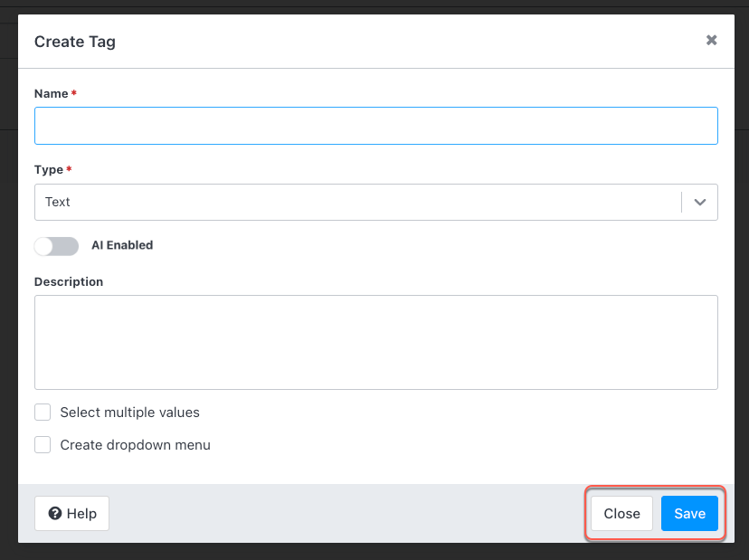Viewport: 749px width, 560px height.
Task: Click the Create dropdown menu label
Action: (135, 445)
